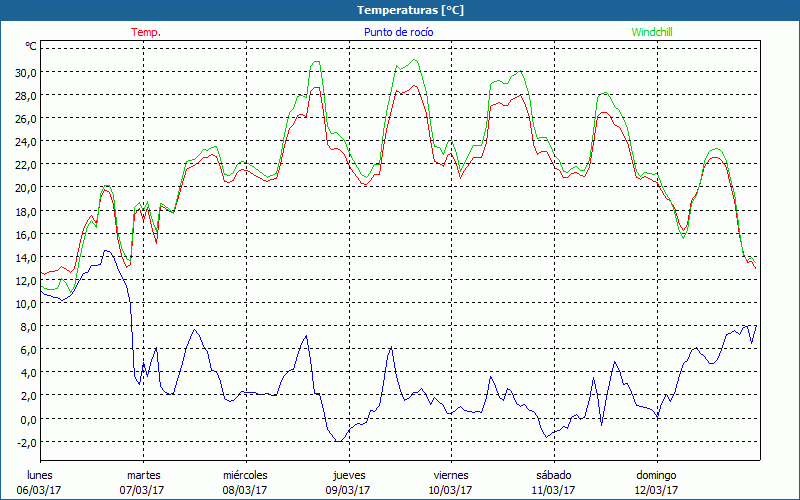800x500 pixels.
Task: Select the green Windchill legend label
Action: pyautogui.click(x=652, y=32)
